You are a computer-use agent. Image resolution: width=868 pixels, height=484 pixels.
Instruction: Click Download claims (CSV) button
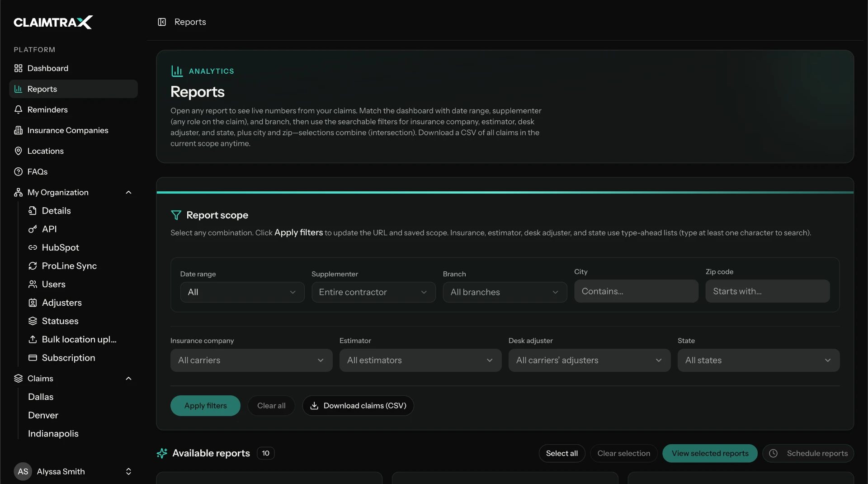[358, 406]
